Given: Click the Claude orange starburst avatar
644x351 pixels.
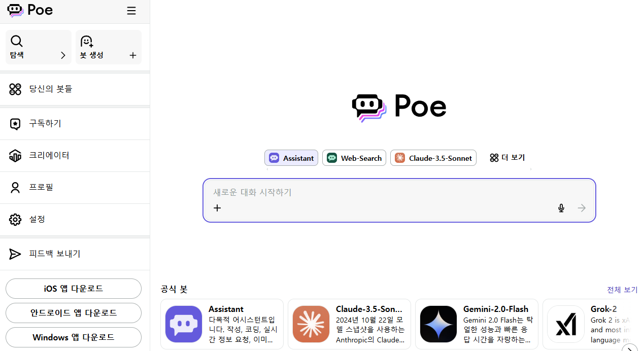Looking at the screenshot, I should point(311,324).
